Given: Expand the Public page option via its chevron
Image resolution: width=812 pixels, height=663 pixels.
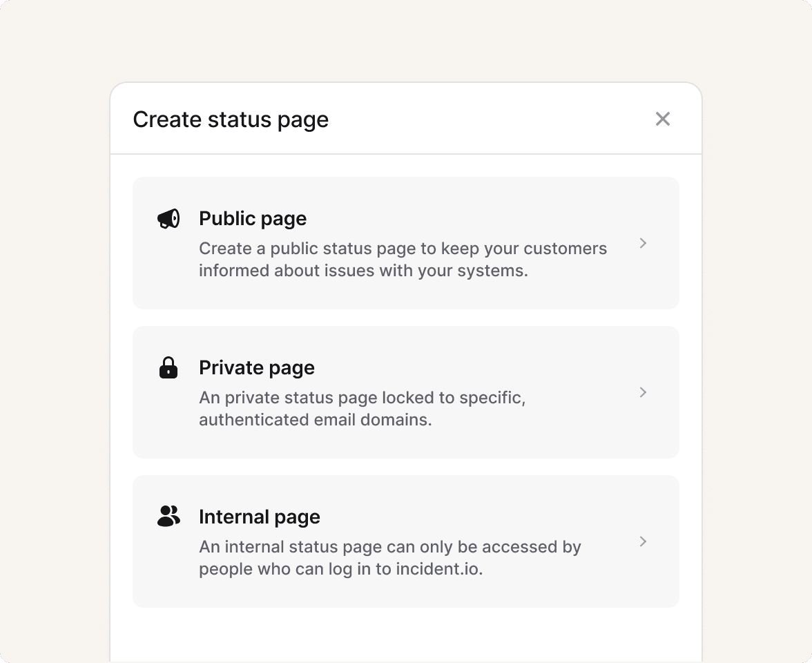Looking at the screenshot, I should point(643,243).
